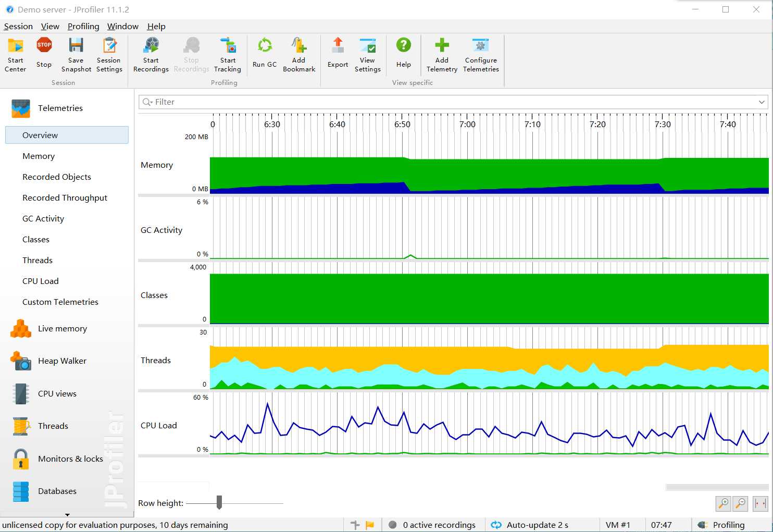Click the GC Activity telemetry row label

tap(161, 230)
